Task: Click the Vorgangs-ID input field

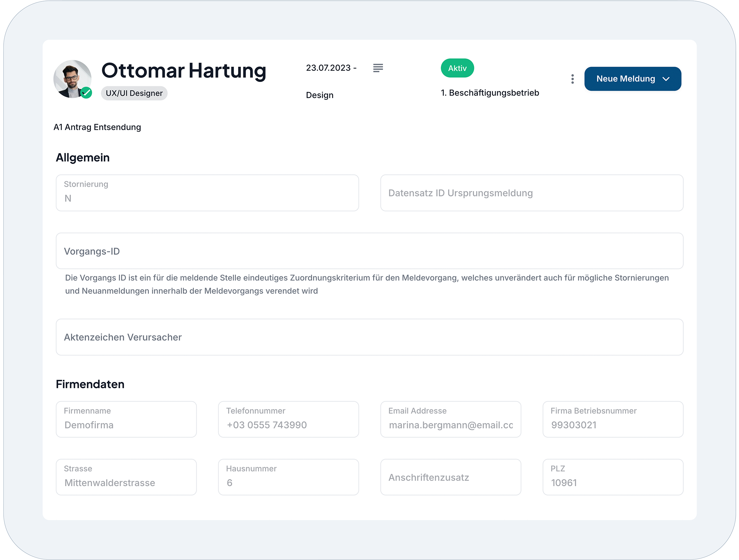Action: pos(369,251)
